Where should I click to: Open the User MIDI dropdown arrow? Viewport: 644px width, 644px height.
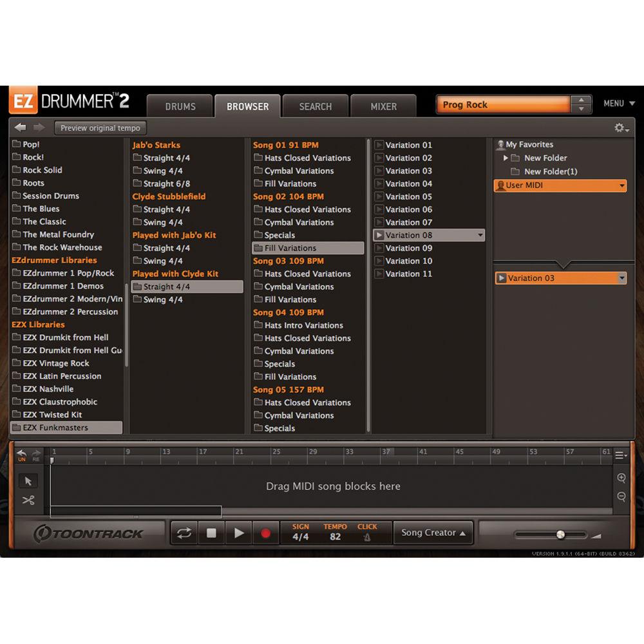tap(622, 185)
